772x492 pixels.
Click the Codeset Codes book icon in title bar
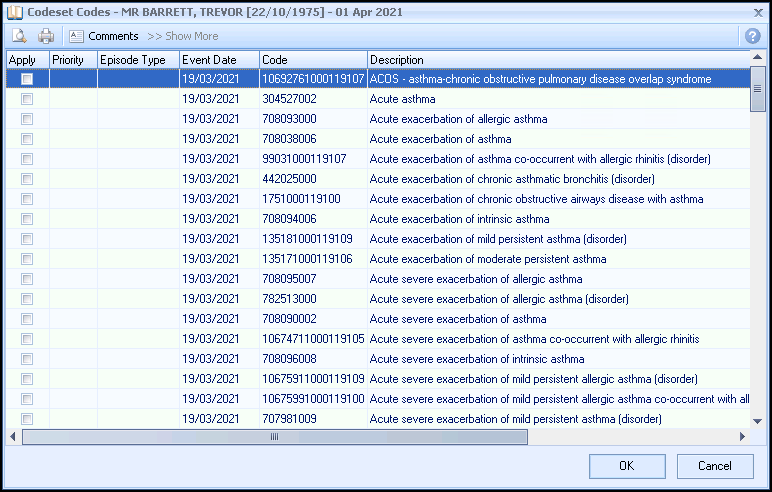[x=14, y=11]
